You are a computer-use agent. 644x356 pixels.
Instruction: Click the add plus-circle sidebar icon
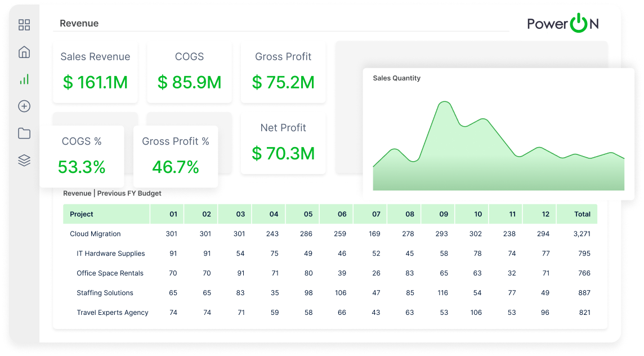pyautogui.click(x=24, y=106)
